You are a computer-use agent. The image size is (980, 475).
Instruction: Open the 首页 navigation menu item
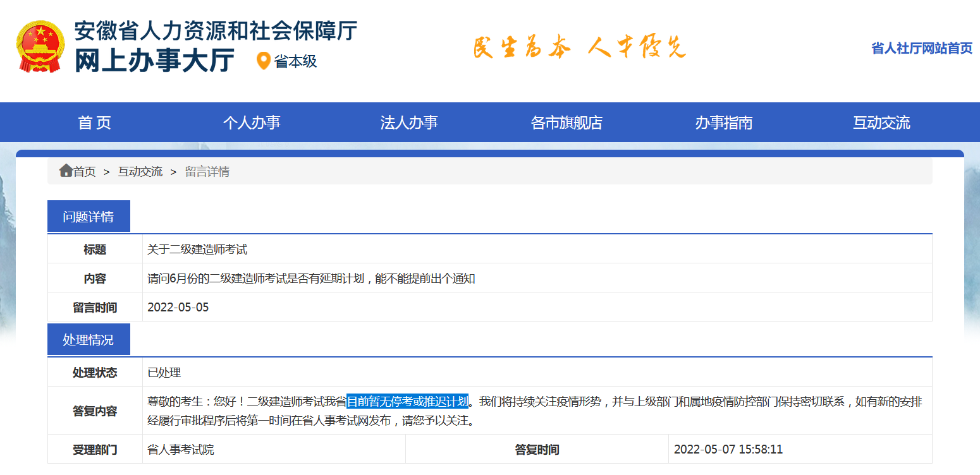94,123
